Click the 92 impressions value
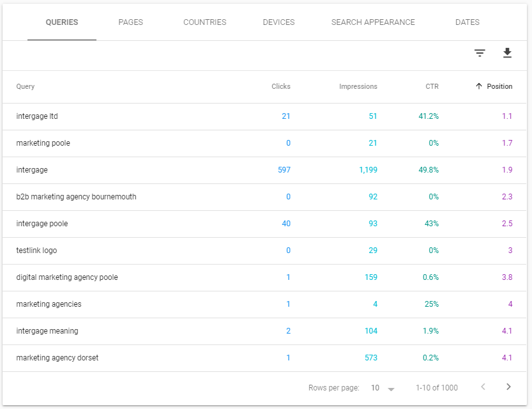Image resolution: width=532 pixels, height=409 pixels. 373,197
